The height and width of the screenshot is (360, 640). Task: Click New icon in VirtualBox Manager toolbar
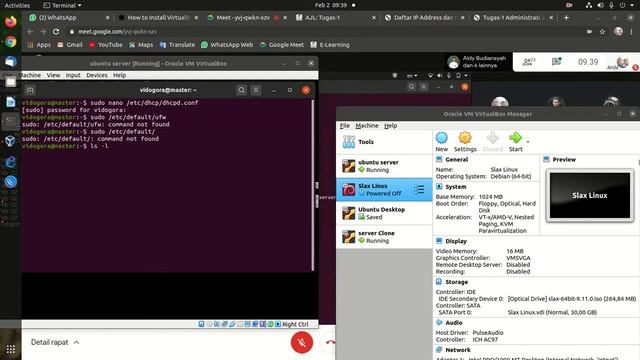pyautogui.click(x=442, y=142)
